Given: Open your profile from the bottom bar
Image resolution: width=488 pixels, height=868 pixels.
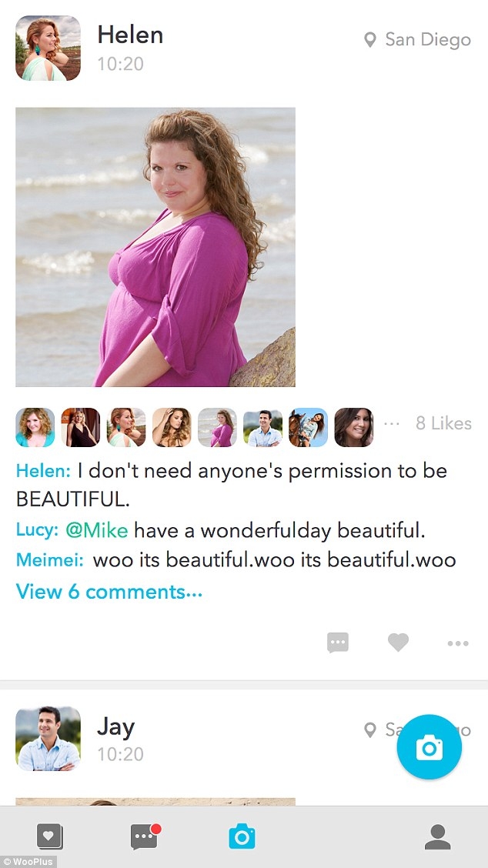Looking at the screenshot, I should click(439, 839).
